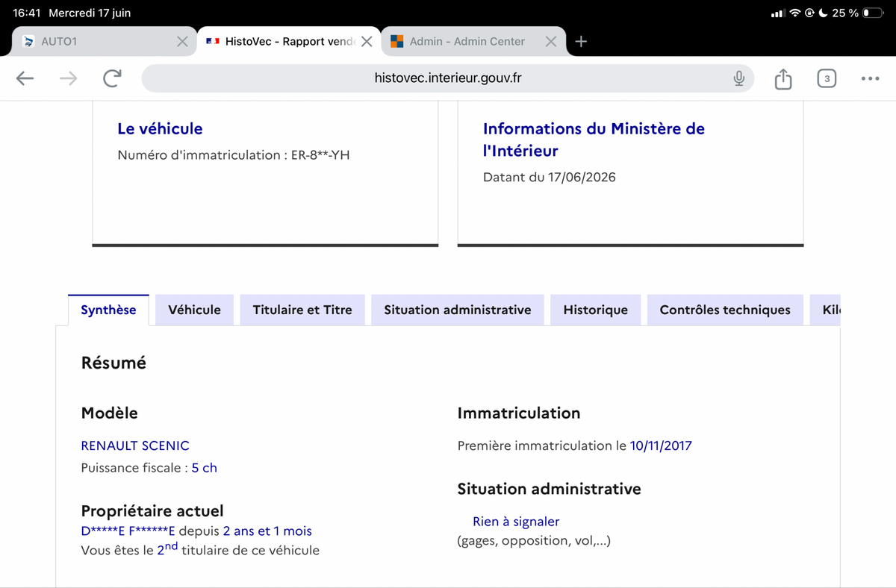The width and height of the screenshot is (896, 588).
Task: Open the Titulaire et Titre tab
Action: pos(302,310)
